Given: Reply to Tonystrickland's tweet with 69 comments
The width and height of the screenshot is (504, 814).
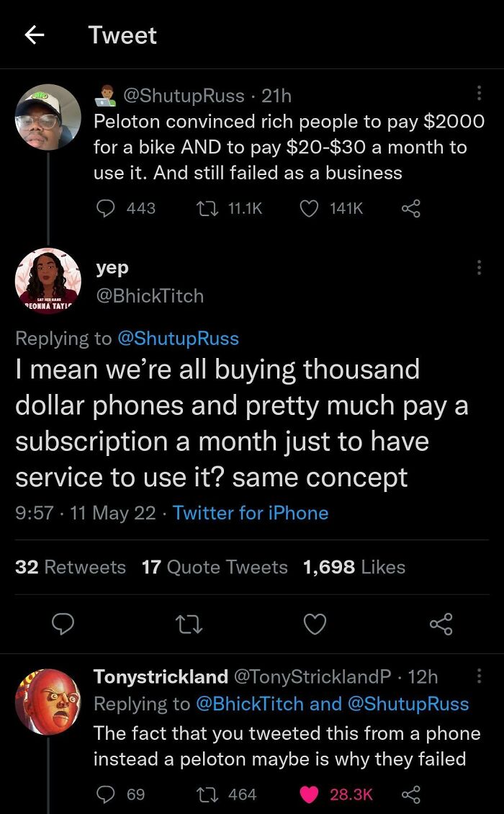Looking at the screenshot, I should point(106,794).
